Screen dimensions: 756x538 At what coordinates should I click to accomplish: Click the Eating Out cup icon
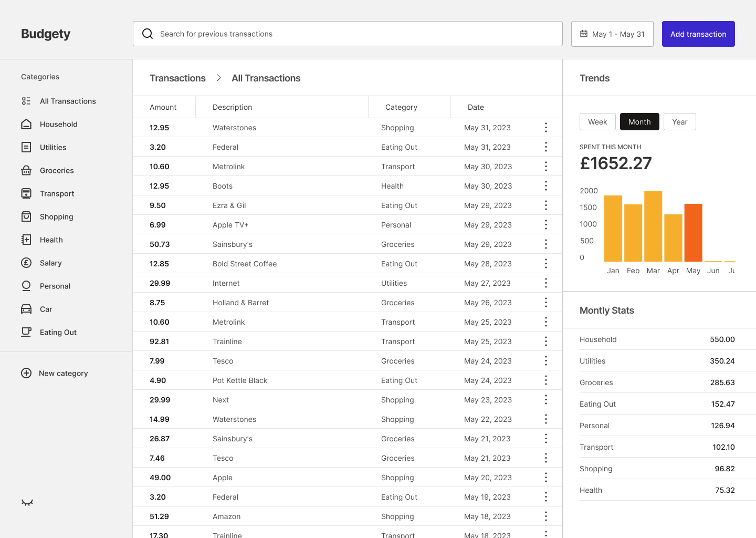pyautogui.click(x=26, y=332)
